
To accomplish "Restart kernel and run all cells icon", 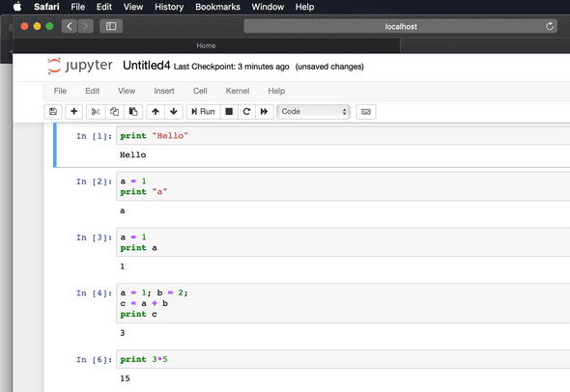I will tap(265, 112).
